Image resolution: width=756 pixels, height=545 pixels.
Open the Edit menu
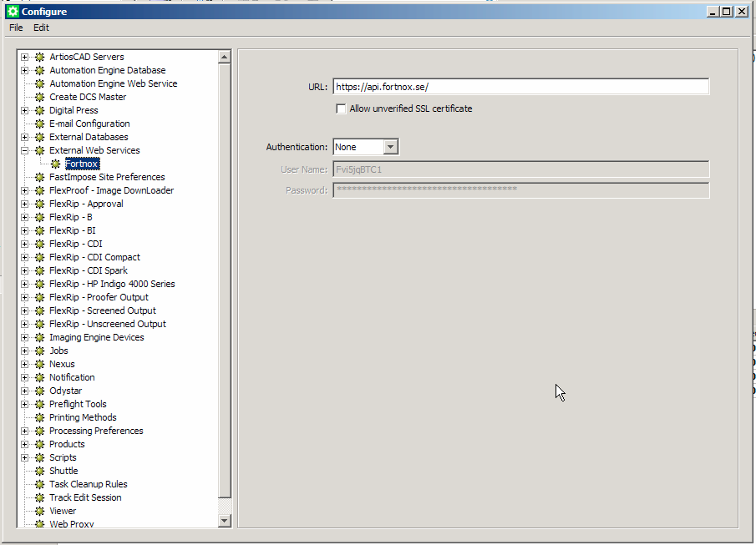pyautogui.click(x=41, y=28)
